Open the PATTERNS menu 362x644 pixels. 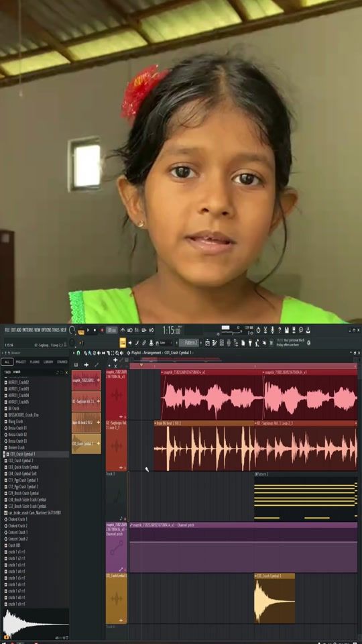pyautogui.click(x=28, y=330)
